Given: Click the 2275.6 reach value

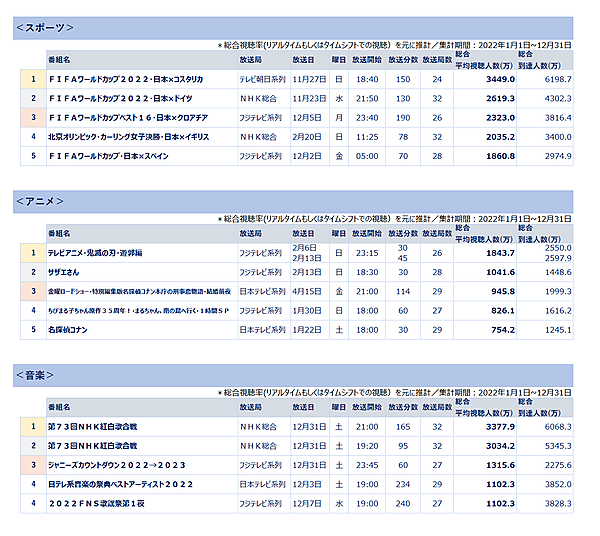Looking at the screenshot, I should point(558,465).
